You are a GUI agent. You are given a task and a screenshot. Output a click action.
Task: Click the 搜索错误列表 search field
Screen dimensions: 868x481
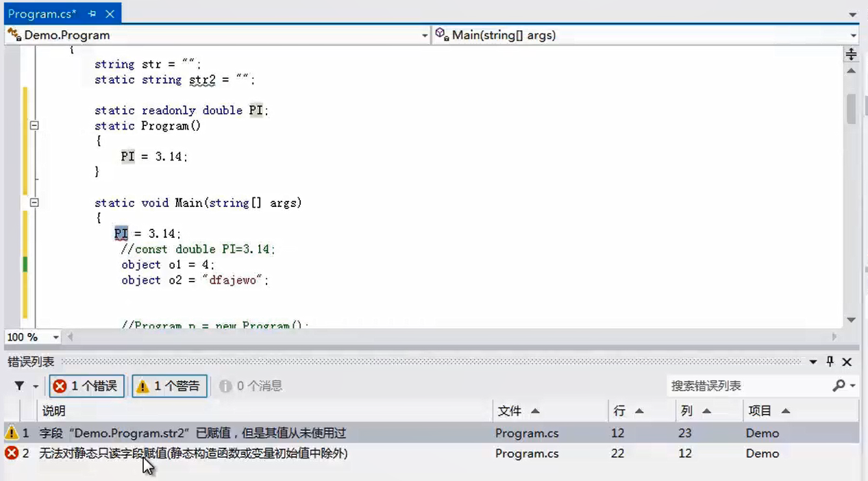pyautogui.click(x=747, y=386)
